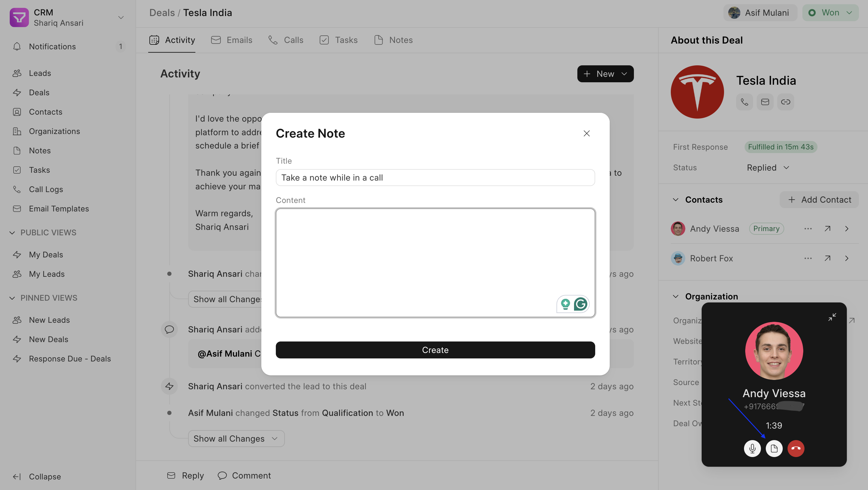Click the Tesla India logo image
868x490 pixels.
click(x=697, y=92)
